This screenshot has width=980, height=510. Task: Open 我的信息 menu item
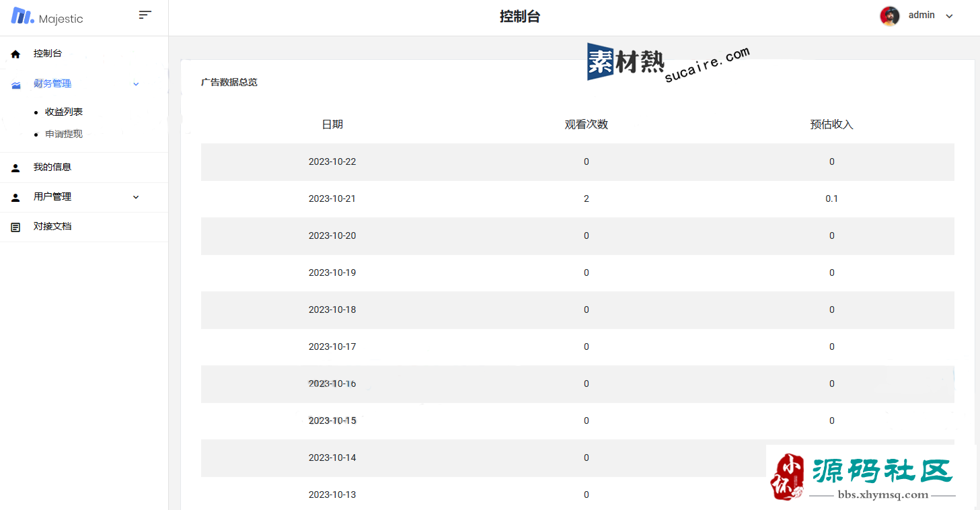click(52, 167)
